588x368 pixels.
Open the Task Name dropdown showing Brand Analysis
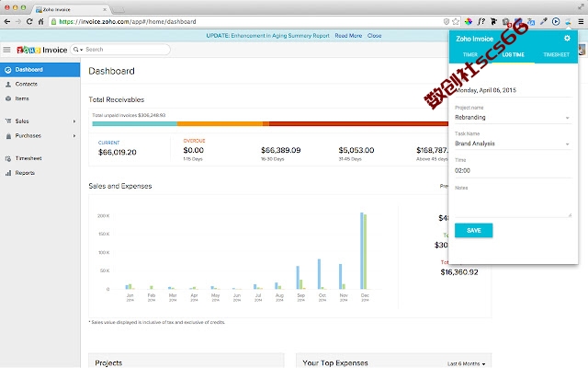pyautogui.click(x=513, y=144)
